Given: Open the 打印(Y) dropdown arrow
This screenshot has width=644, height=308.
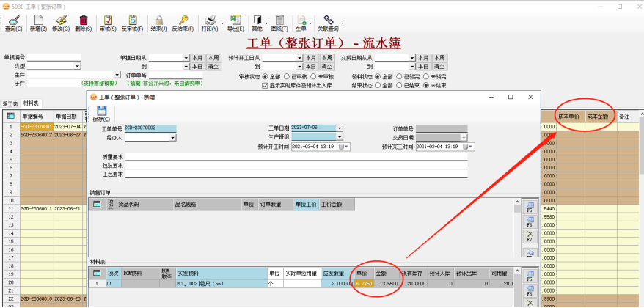Looking at the screenshot, I should [x=222, y=23].
